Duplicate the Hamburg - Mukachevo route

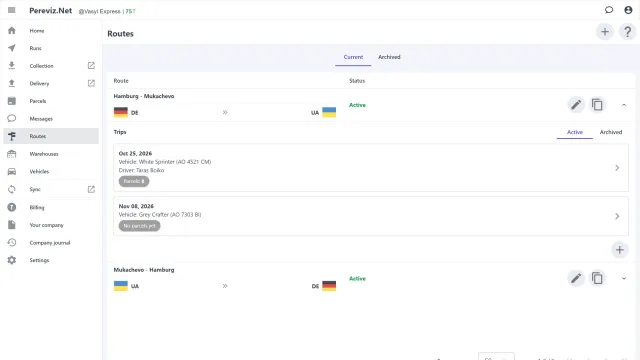click(x=597, y=105)
